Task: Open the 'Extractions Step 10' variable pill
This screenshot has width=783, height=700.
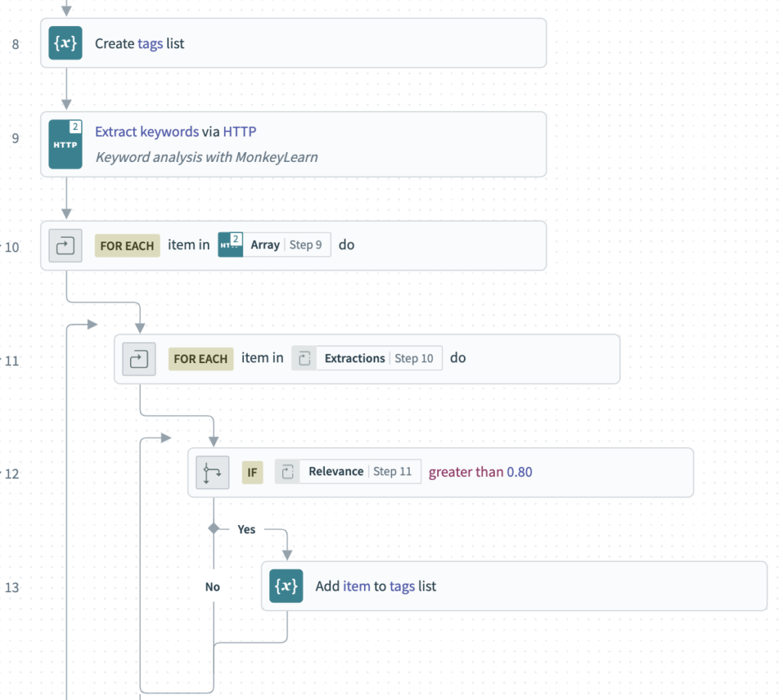Action: point(366,358)
